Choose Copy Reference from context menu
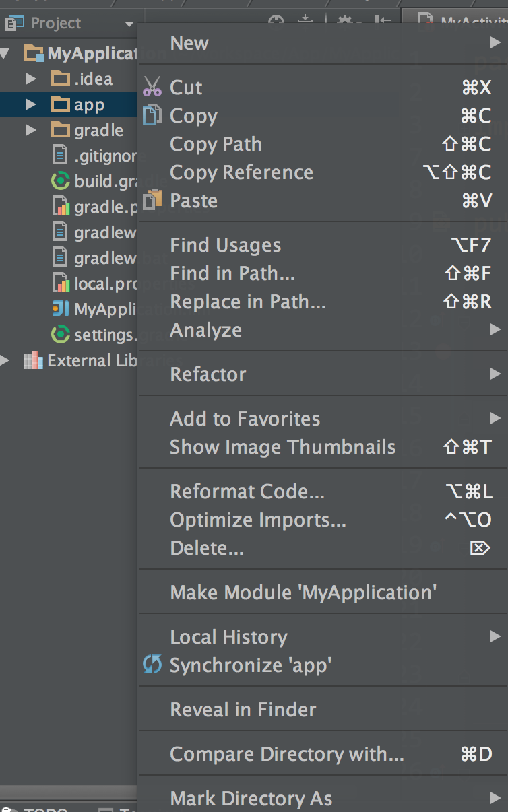508x812 pixels. coord(323,172)
